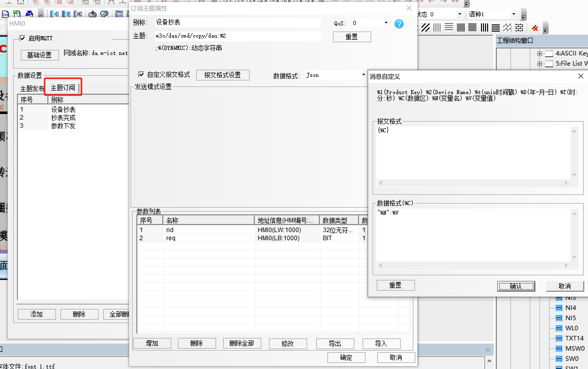This screenshot has width=588, height=369.
Task: Toggle the 启用MQTT checkbox
Action: (x=23, y=38)
